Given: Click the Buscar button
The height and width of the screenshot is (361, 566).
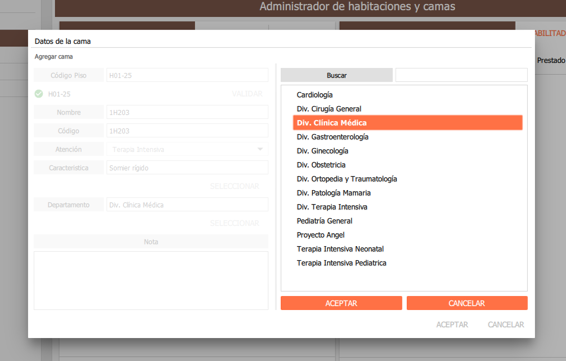Looking at the screenshot, I should pos(336,75).
